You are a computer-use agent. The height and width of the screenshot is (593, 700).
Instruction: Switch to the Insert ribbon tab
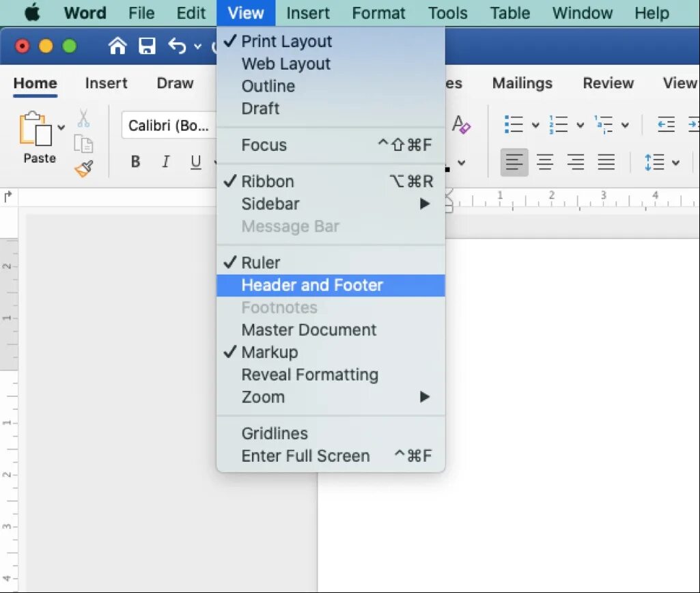(107, 83)
